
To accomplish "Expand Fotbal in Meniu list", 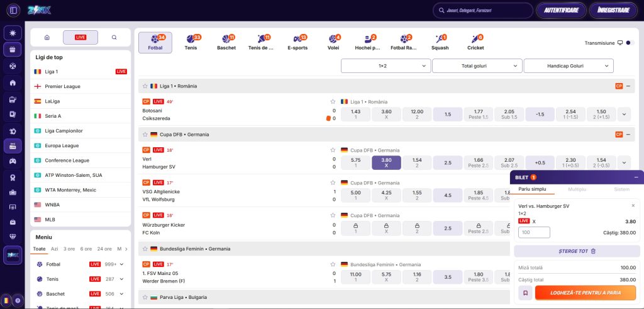I will (x=122, y=264).
